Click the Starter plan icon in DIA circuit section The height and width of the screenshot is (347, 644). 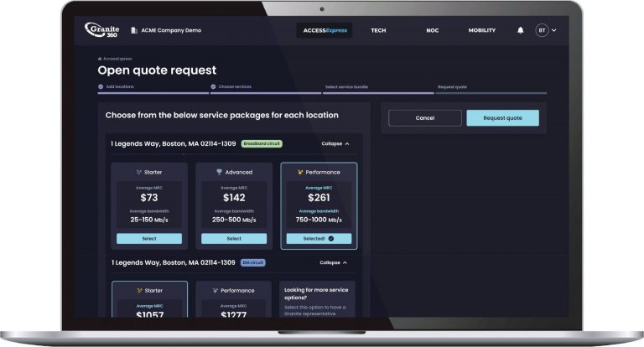point(138,290)
